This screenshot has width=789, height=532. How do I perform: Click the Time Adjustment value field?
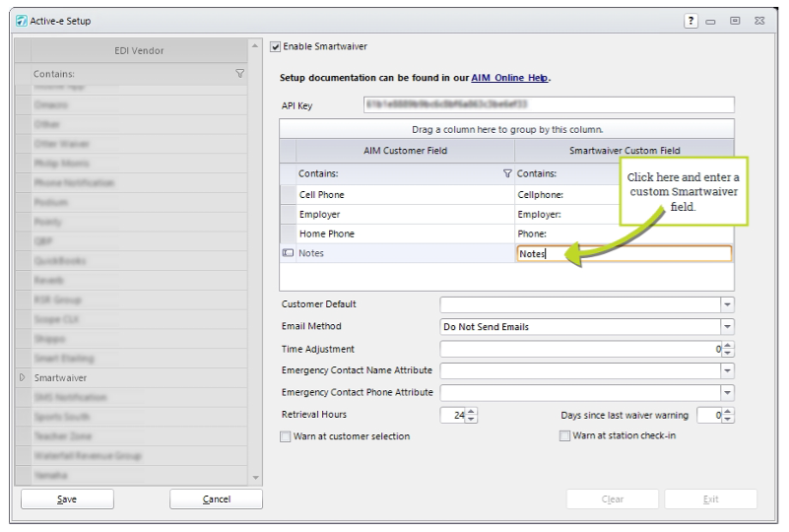point(581,349)
